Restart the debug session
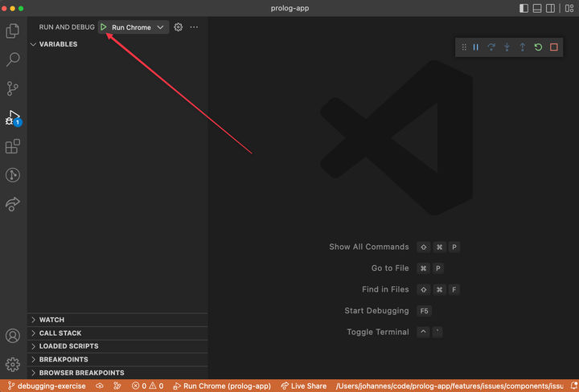 pos(538,47)
